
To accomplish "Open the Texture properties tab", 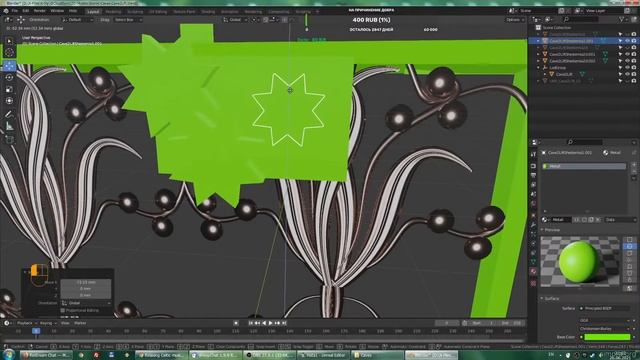I will (x=533, y=282).
